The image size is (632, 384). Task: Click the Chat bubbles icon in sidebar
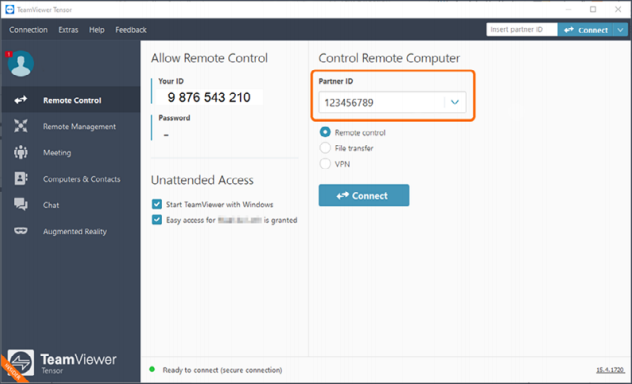[x=21, y=204]
